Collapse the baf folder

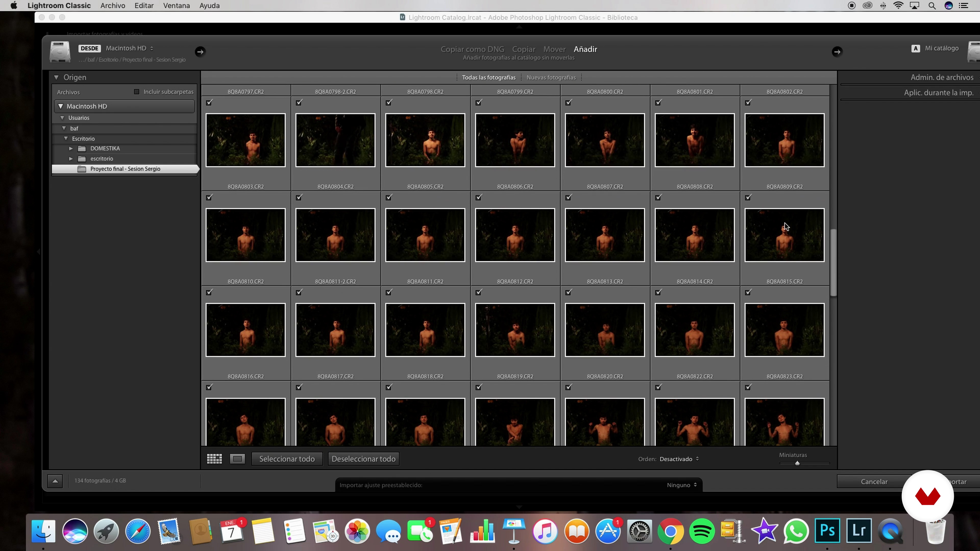coord(64,129)
